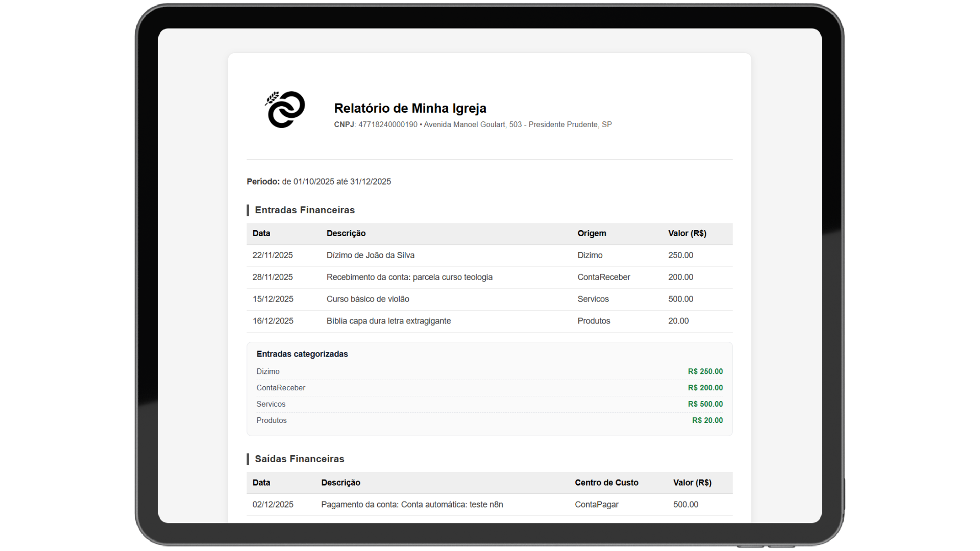The height and width of the screenshot is (551, 980).
Task: Click the Saídas Financeiras section heading
Action: click(x=299, y=459)
